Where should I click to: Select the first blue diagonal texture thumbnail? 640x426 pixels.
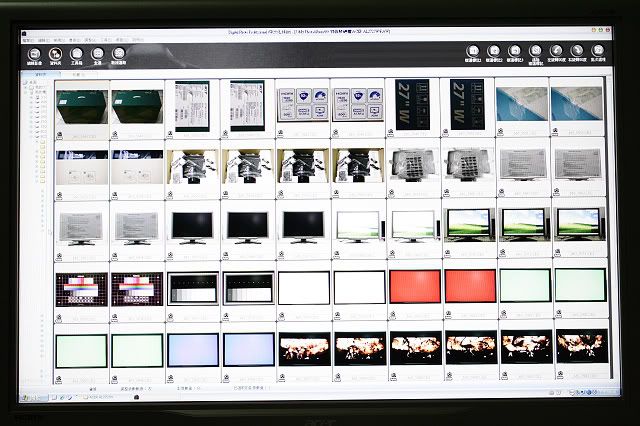click(522, 104)
